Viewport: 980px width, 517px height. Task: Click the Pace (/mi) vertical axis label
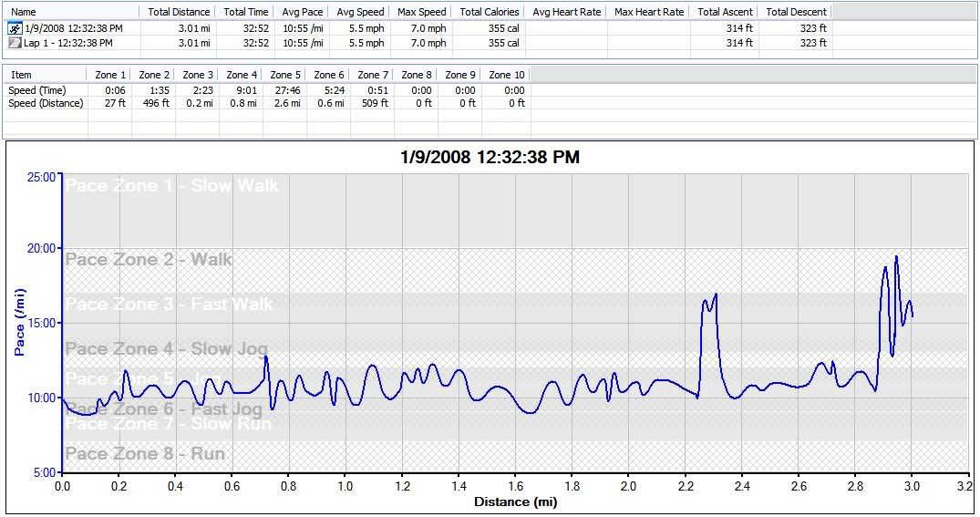(x=20, y=324)
